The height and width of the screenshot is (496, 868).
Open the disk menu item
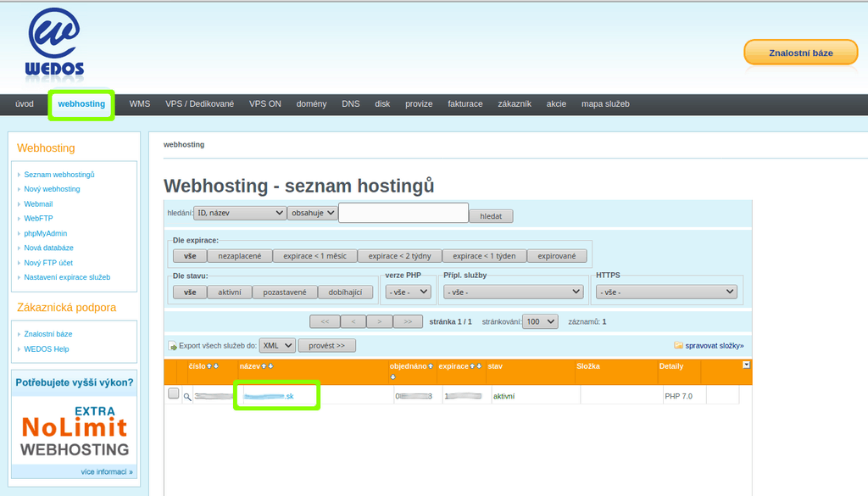382,104
